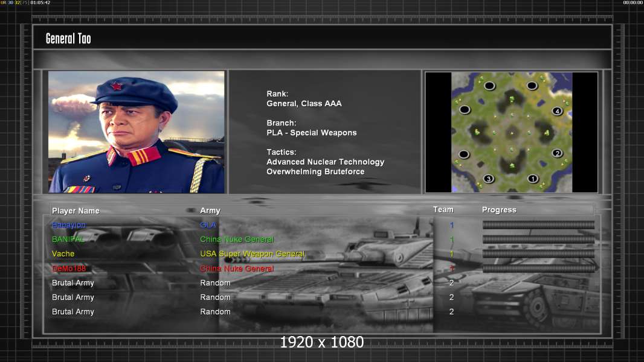Click the USA Super Weapon General army entry

[x=252, y=254]
